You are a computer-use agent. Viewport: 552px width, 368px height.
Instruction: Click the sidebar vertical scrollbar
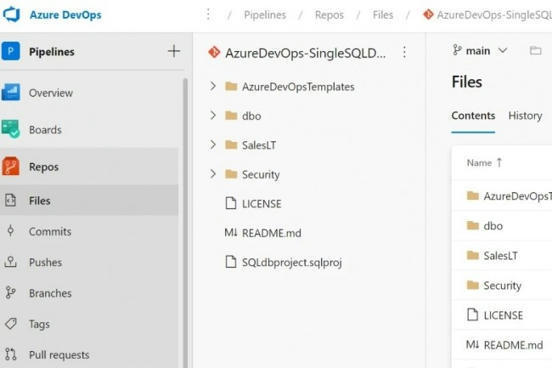point(185,223)
